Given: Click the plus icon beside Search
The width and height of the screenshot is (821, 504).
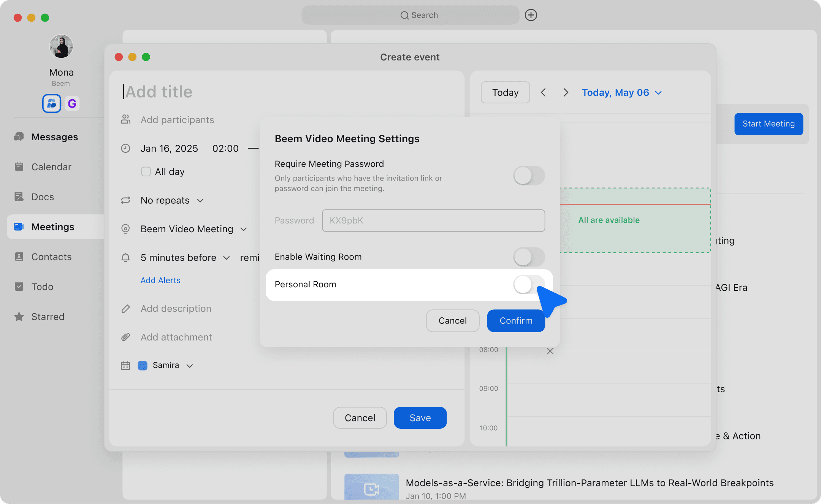Looking at the screenshot, I should [x=531, y=15].
